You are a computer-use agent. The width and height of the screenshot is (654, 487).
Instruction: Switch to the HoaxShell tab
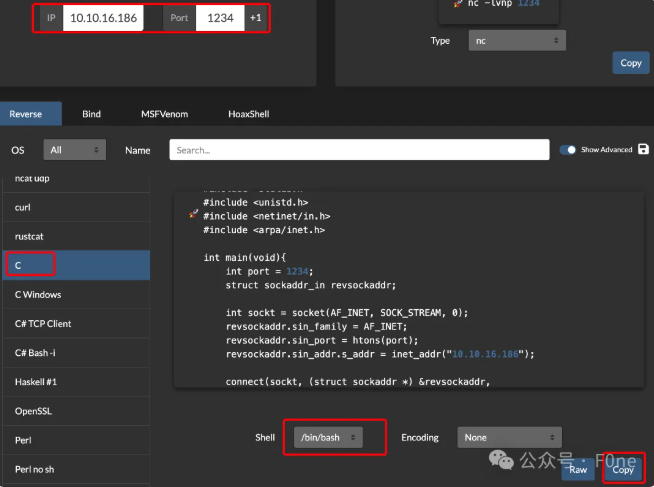click(249, 114)
